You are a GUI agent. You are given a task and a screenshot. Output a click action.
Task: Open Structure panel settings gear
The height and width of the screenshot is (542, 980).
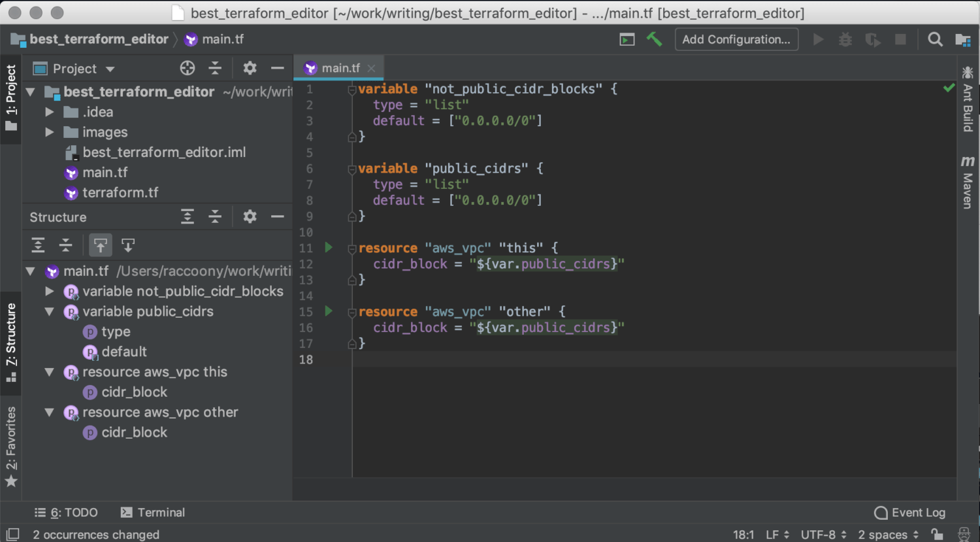click(x=250, y=216)
